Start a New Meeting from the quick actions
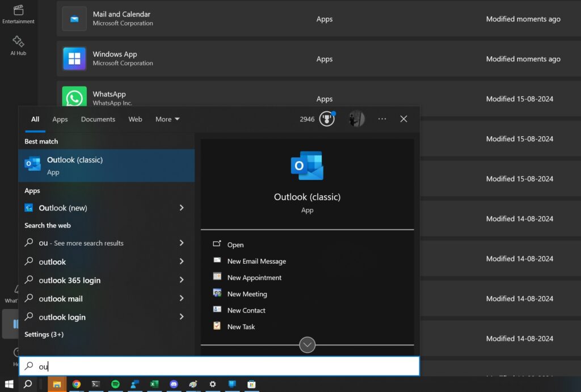The image size is (581, 392). coord(247,294)
